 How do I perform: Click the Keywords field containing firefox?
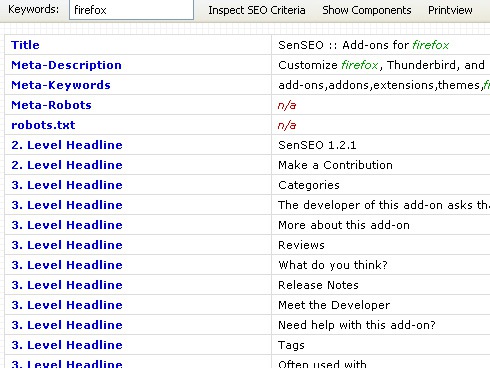(x=131, y=10)
